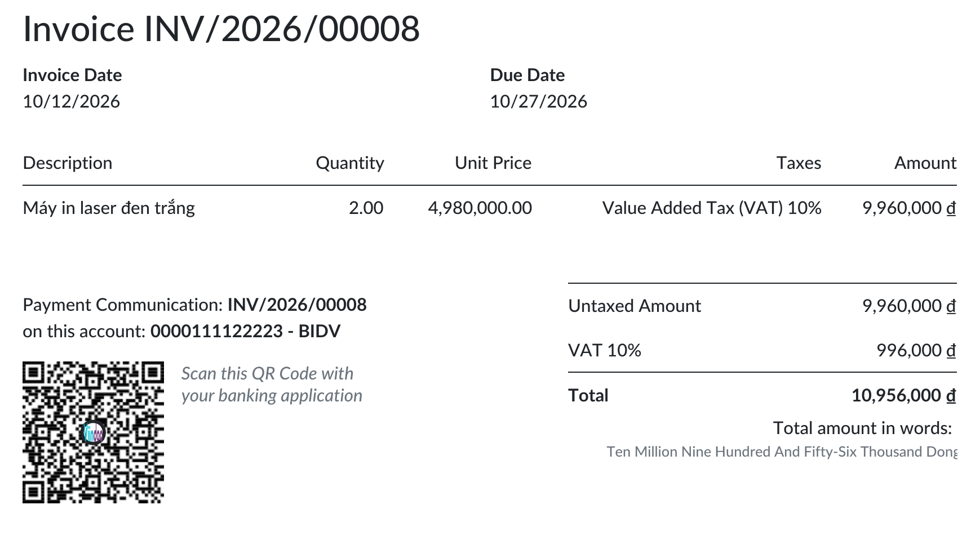Click the bank account 0000111122223 - BIDV
980x536 pixels.
(246, 331)
